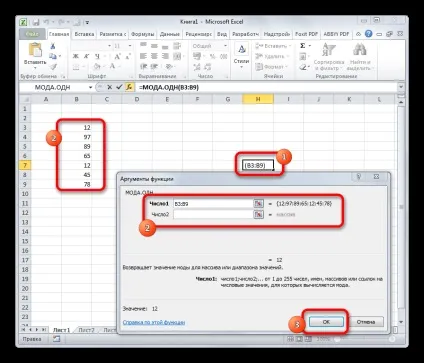The height and width of the screenshot is (363, 424).
Task: Click OK in the function arguments dialog
Action: tap(326, 322)
